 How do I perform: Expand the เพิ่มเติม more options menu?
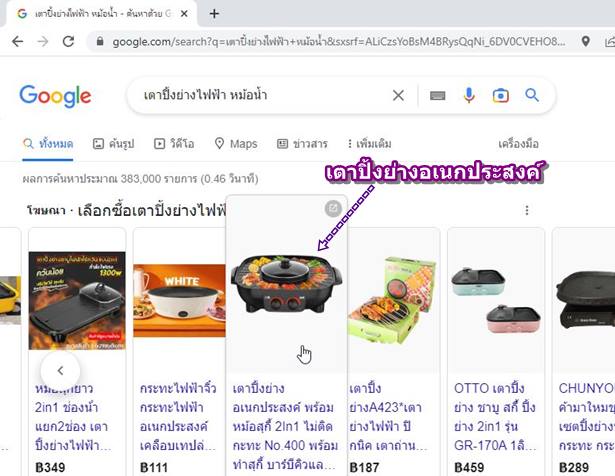(369, 144)
